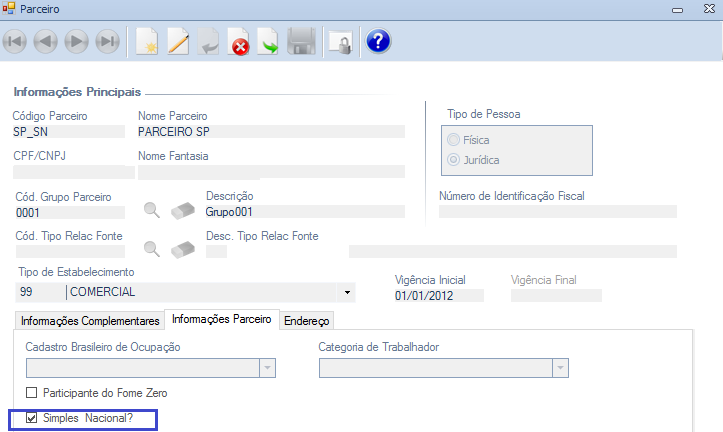
Task: Jump to the last record
Action: (108, 41)
